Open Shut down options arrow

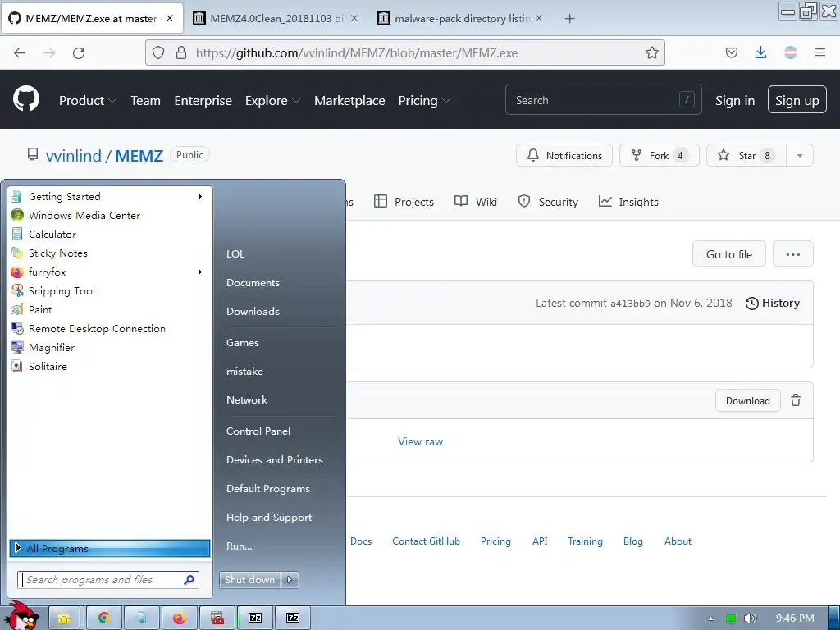[290, 580]
